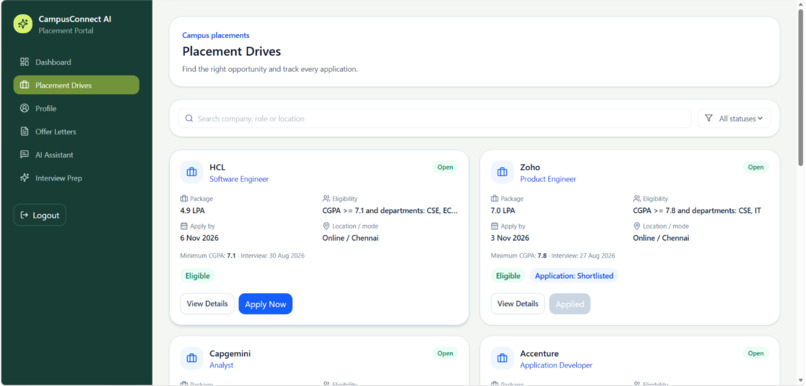Click the Open badge on Capgemini card

(445, 353)
